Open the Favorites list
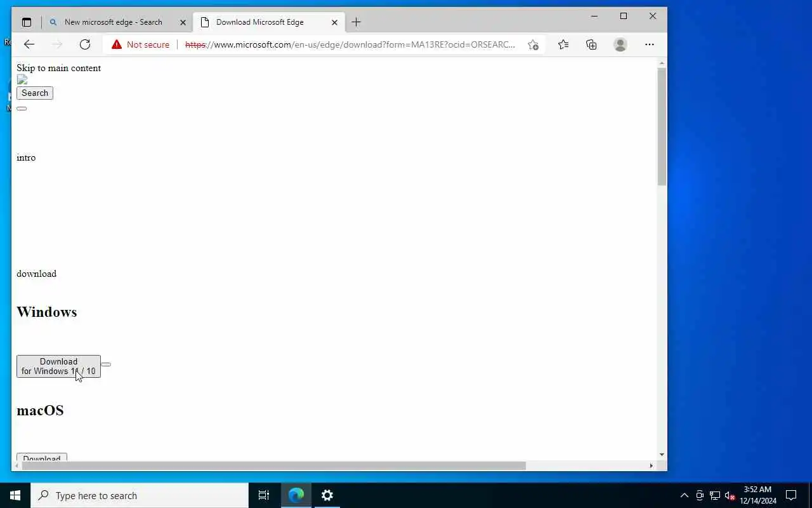Viewport: 812px width, 508px height. pyautogui.click(x=563, y=44)
